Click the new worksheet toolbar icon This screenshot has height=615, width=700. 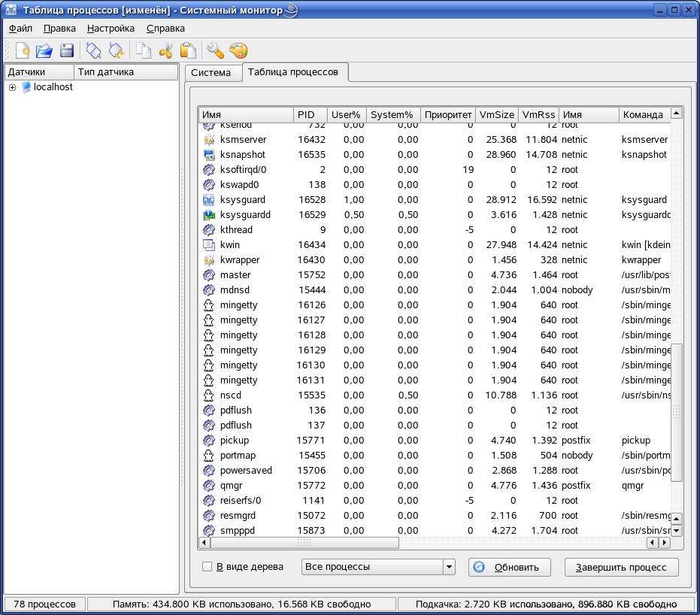22,51
